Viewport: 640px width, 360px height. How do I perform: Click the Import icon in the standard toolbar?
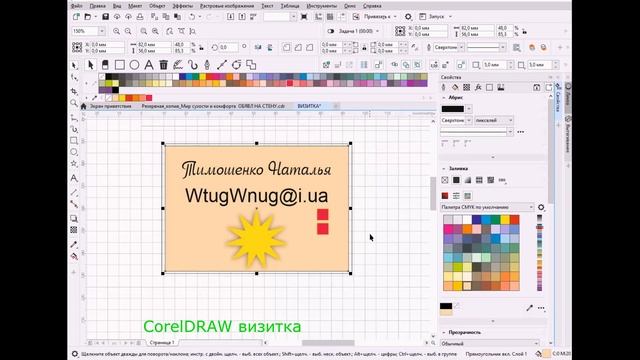click(x=231, y=17)
